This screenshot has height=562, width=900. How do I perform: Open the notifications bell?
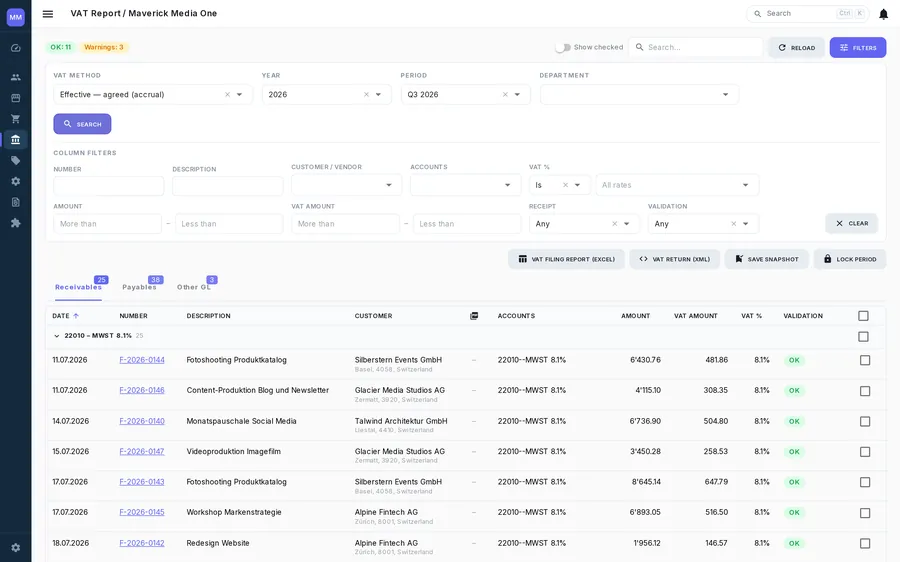click(883, 14)
